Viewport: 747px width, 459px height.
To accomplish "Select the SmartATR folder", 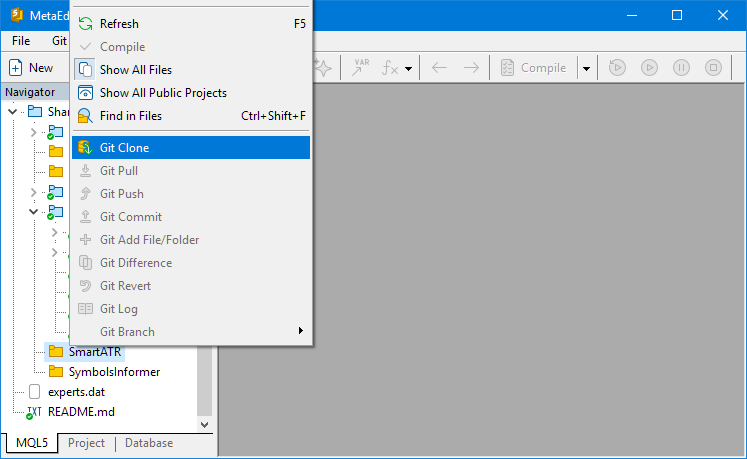I will (95, 352).
